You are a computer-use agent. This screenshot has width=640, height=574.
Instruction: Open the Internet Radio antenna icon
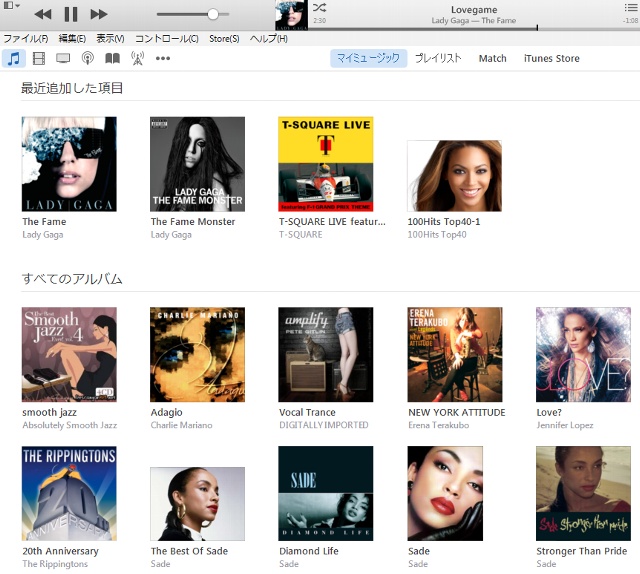click(138, 58)
